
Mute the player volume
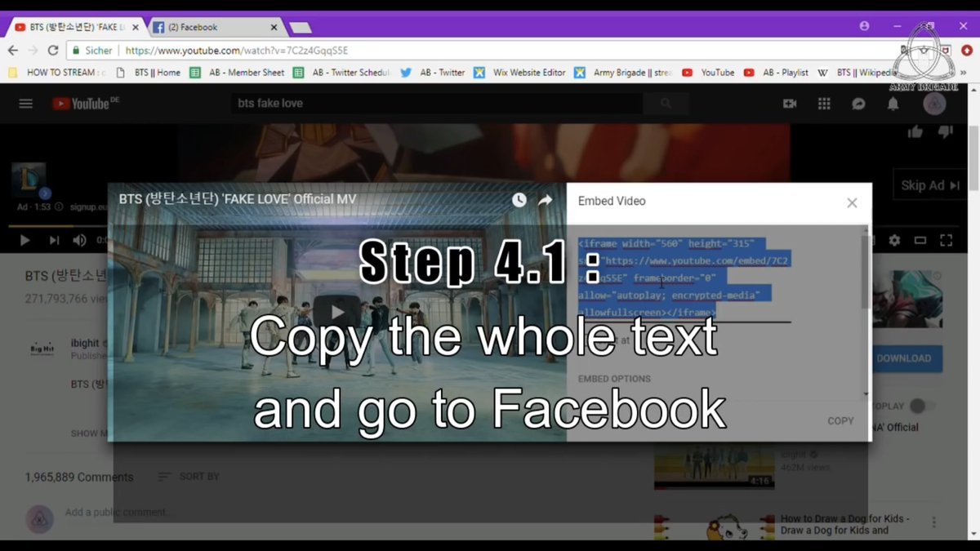click(x=79, y=240)
